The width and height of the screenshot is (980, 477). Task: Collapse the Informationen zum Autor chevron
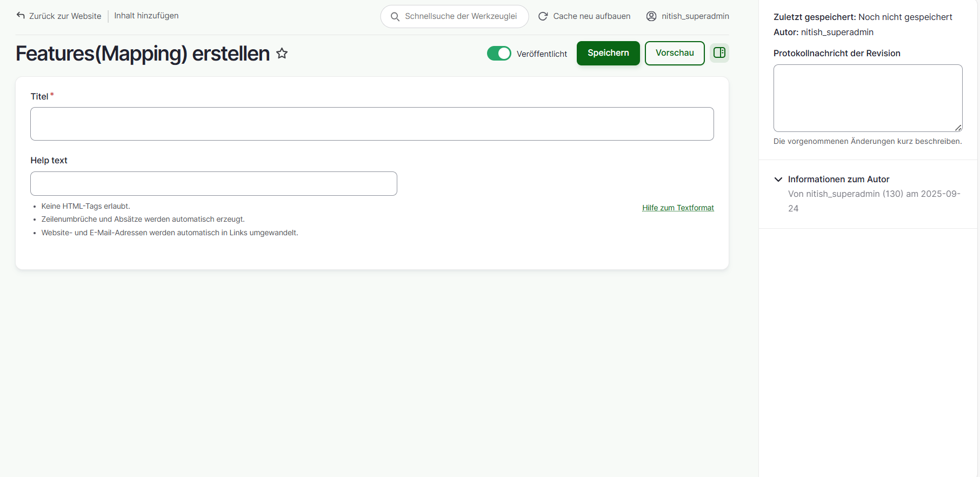click(778, 180)
